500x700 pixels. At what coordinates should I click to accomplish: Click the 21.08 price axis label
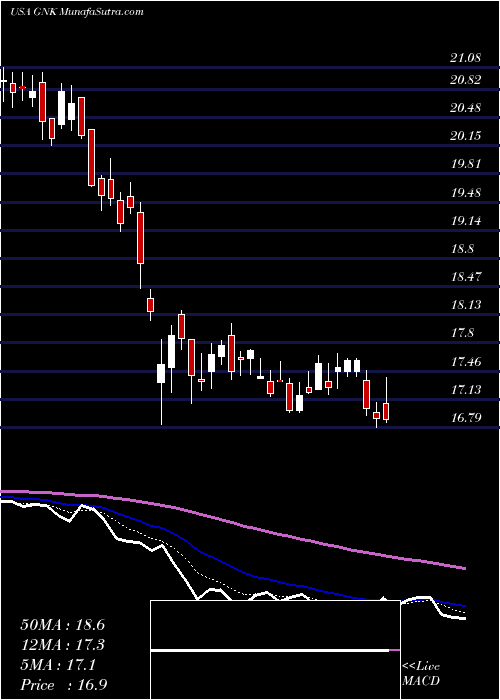pos(465,58)
